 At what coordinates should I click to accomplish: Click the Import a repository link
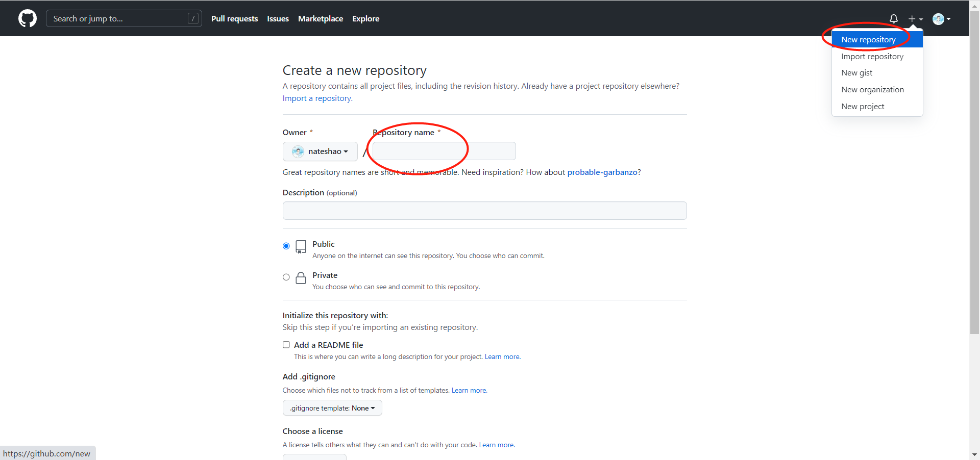pyautogui.click(x=316, y=98)
